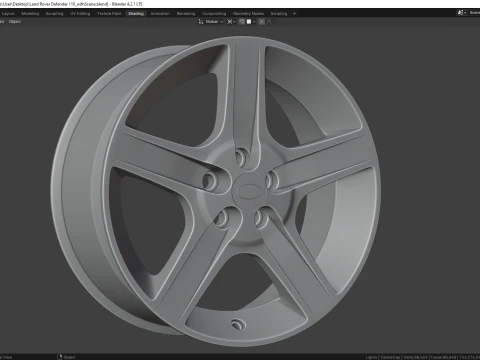This screenshot has width=480, height=360.
Task: Toggle the snapping magnet icon
Action: [242, 22]
